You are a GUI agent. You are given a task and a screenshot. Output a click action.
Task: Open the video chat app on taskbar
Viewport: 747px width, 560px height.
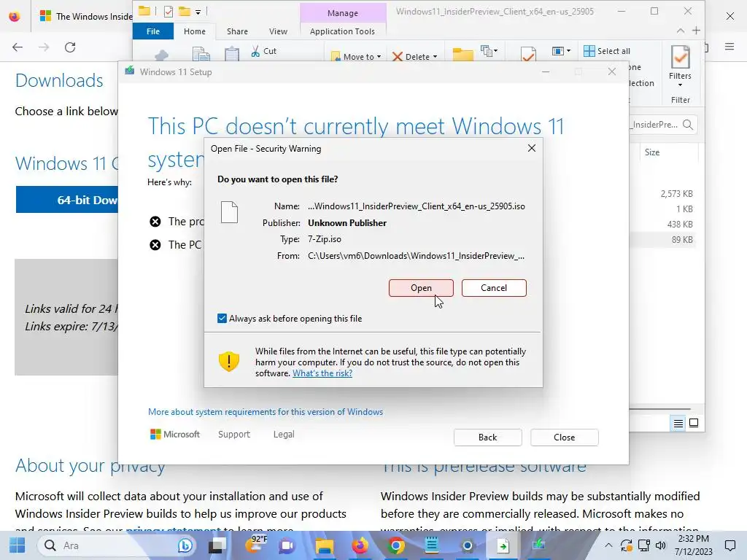[x=287, y=545]
